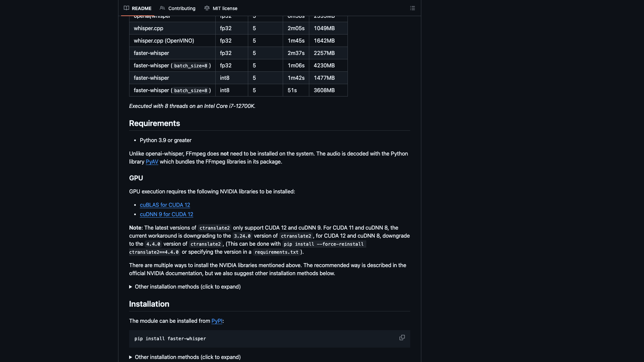
Task: Click the Requirements heading
Action: pos(155,123)
